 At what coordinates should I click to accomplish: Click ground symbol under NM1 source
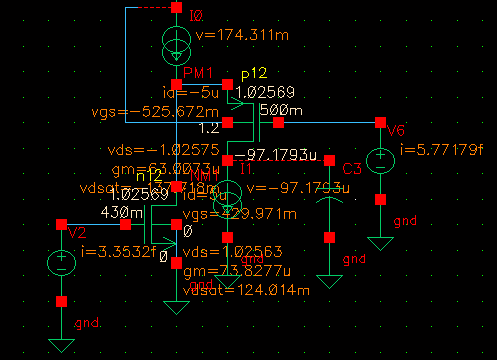(176, 308)
